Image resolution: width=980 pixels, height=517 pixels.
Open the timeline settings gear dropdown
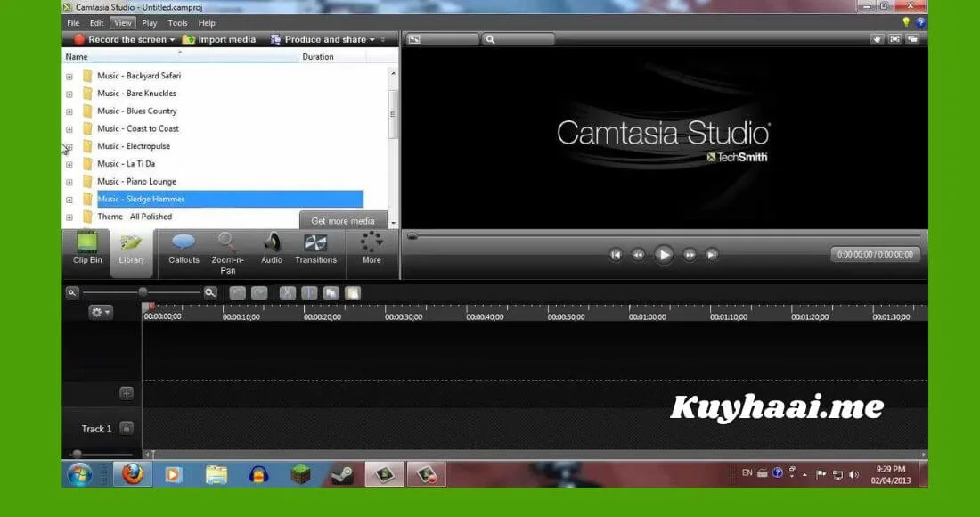101,312
